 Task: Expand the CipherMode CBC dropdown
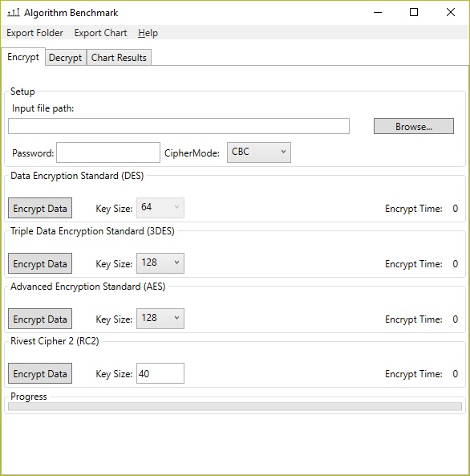(259, 153)
